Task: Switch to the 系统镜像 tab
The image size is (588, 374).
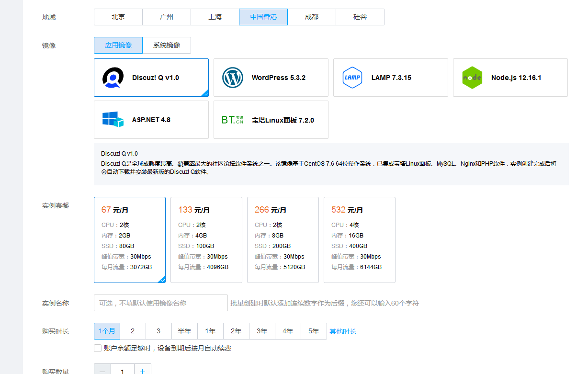Action: pyautogui.click(x=167, y=45)
